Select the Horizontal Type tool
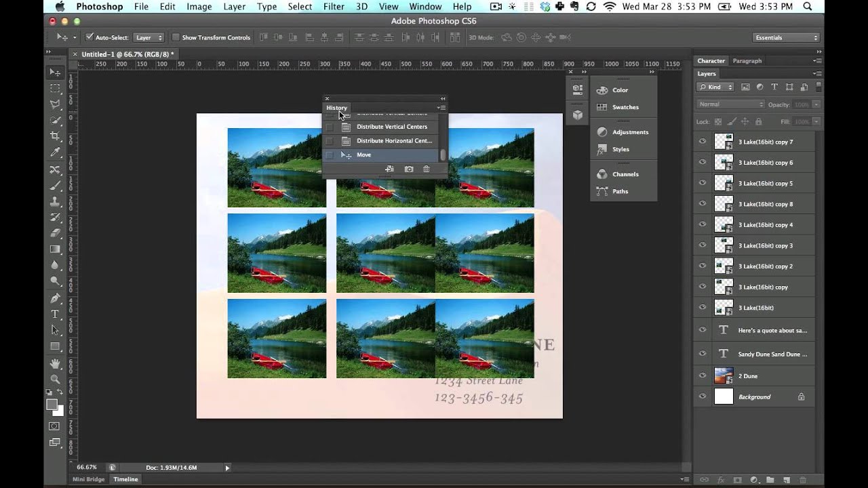 click(x=55, y=314)
